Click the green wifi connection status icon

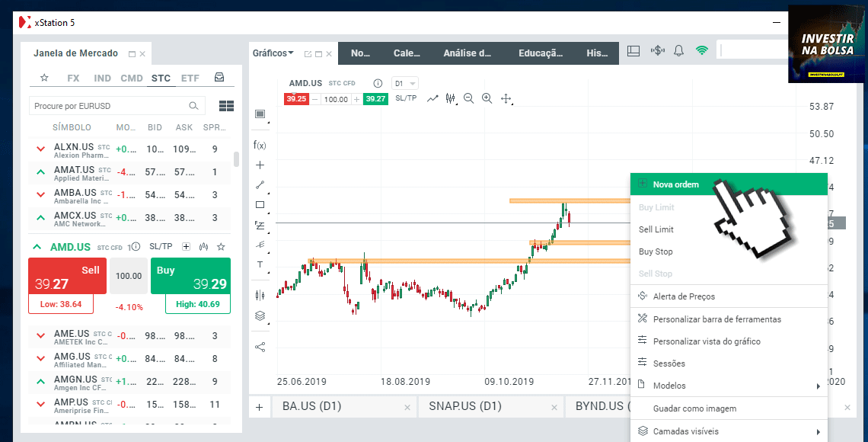[x=702, y=51]
